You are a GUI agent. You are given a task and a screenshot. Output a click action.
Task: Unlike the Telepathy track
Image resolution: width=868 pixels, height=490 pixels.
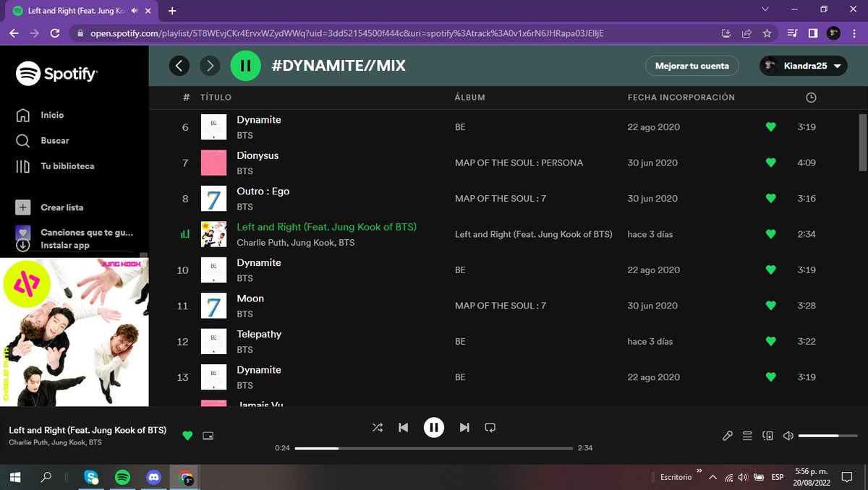(770, 342)
